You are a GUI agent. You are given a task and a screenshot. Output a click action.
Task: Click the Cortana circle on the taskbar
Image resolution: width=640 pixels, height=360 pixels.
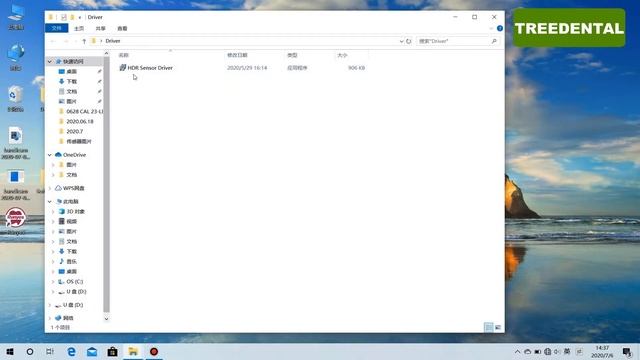(30, 351)
